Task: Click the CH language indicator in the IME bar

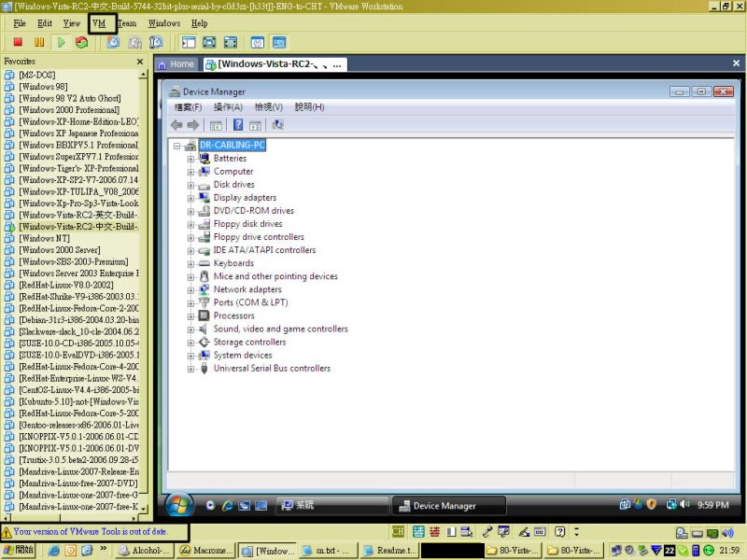Action: pos(398,531)
